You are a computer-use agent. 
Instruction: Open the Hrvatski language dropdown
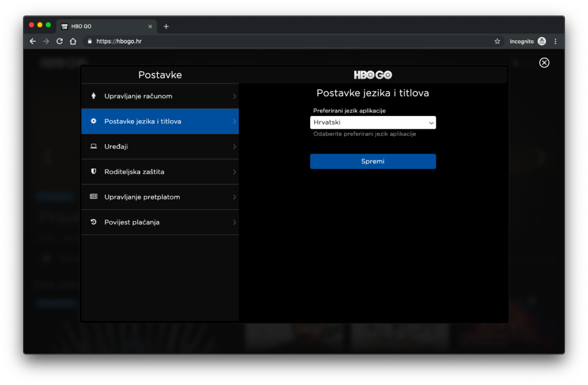(373, 122)
